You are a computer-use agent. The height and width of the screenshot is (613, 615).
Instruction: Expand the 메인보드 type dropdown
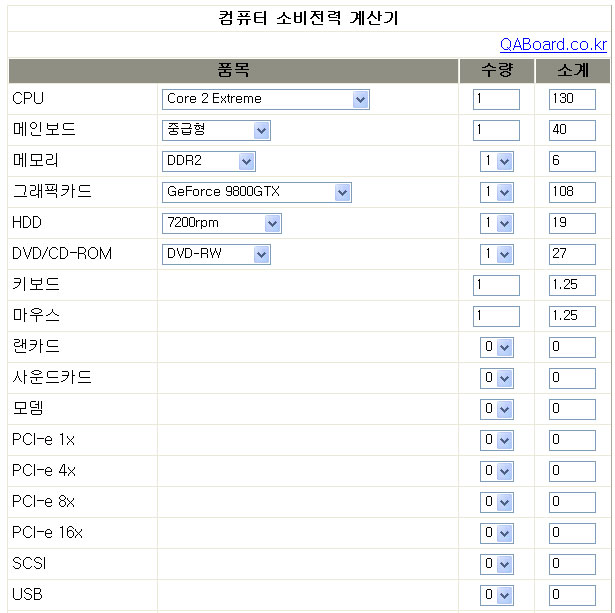216,130
